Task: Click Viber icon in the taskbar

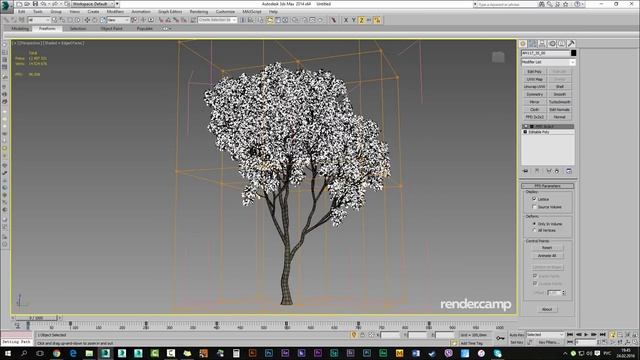Action: pos(449,353)
